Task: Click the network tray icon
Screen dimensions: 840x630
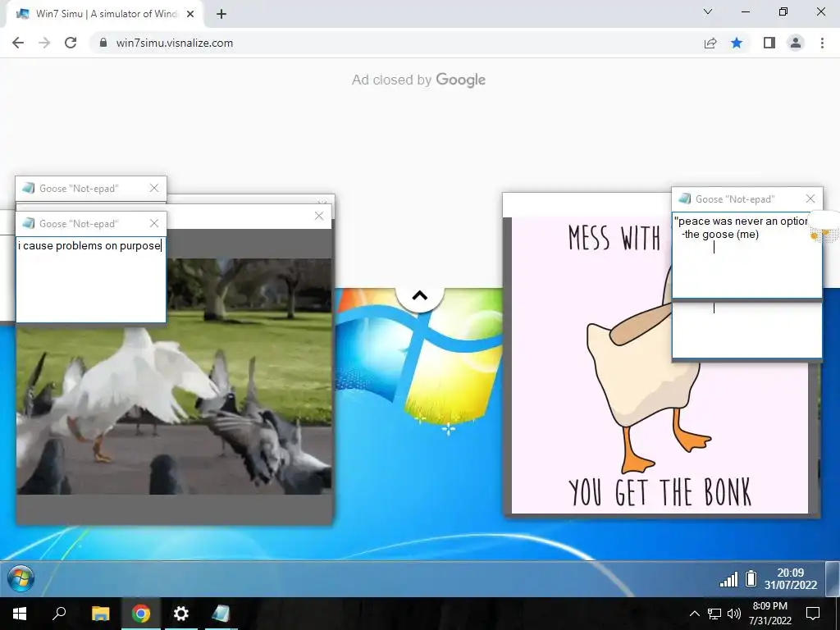Action: tap(714, 614)
